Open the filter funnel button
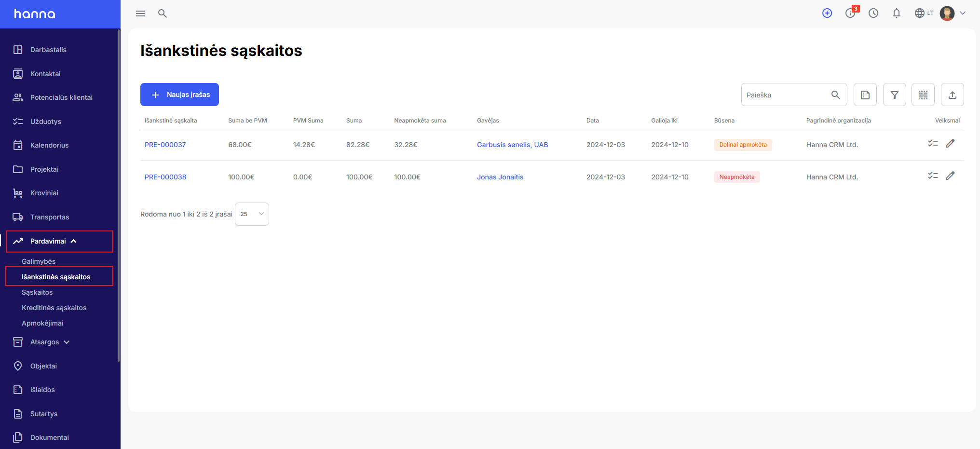 click(x=895, y=95)
